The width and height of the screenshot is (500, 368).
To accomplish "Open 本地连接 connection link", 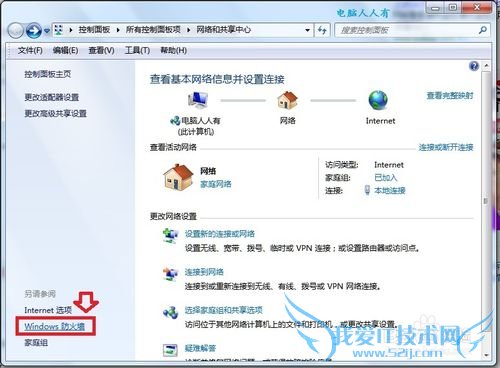I will coord(390,191).
